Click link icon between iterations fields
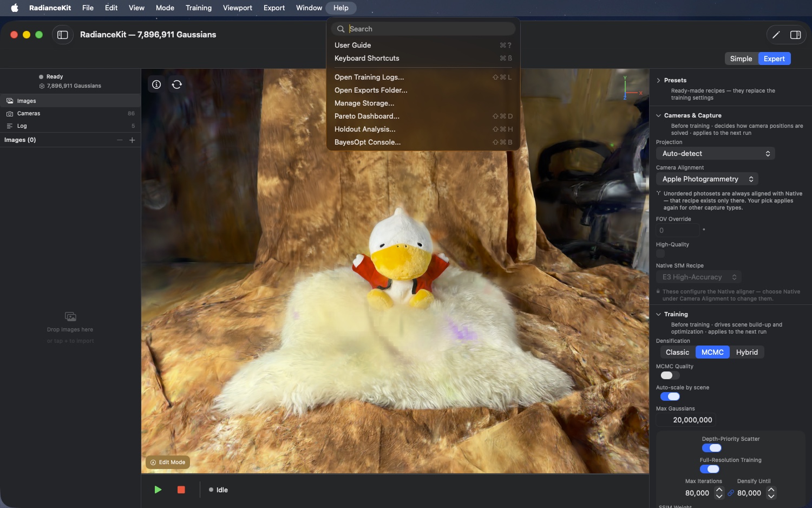812x508 pixels. tap(731, 493)
